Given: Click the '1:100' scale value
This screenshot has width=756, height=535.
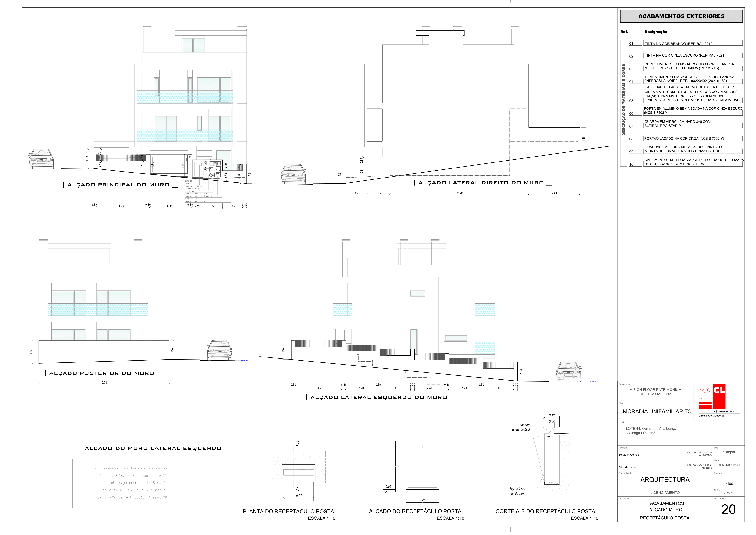Looking at the screenshot, I should click(x=728, y=484).
